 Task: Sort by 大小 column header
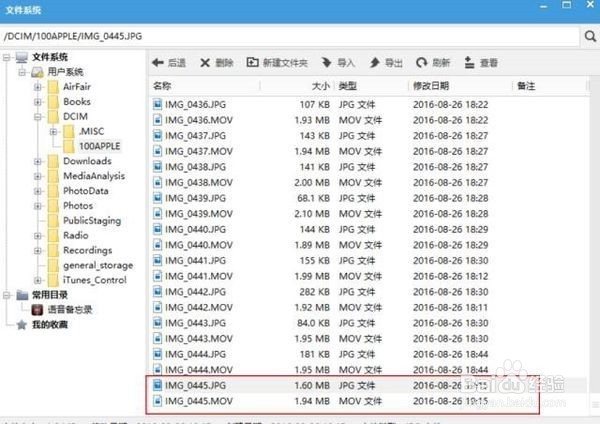click(x=321, y=86)
